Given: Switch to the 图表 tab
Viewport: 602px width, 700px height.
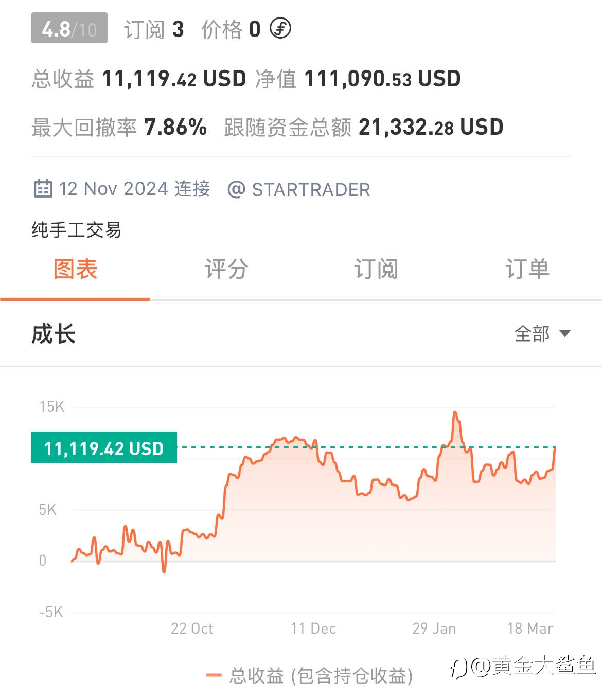Looking at the screenshot, I should (75, 269).
